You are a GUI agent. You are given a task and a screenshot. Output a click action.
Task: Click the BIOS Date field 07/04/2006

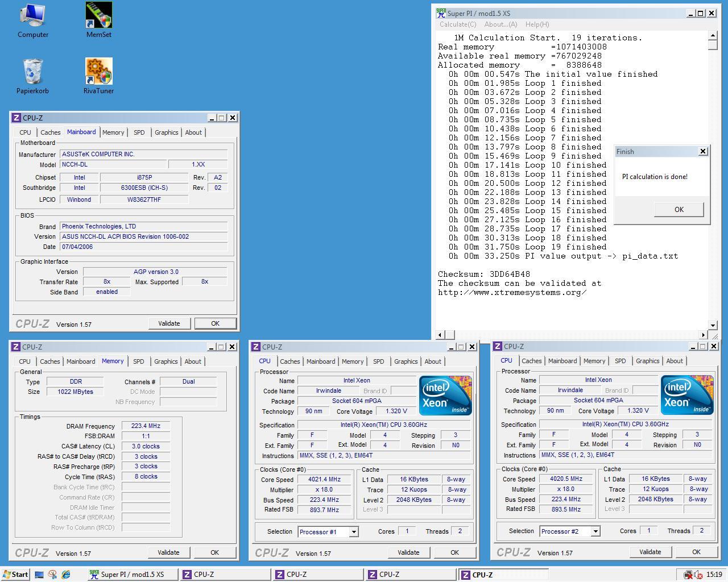[x=144, y=247]
